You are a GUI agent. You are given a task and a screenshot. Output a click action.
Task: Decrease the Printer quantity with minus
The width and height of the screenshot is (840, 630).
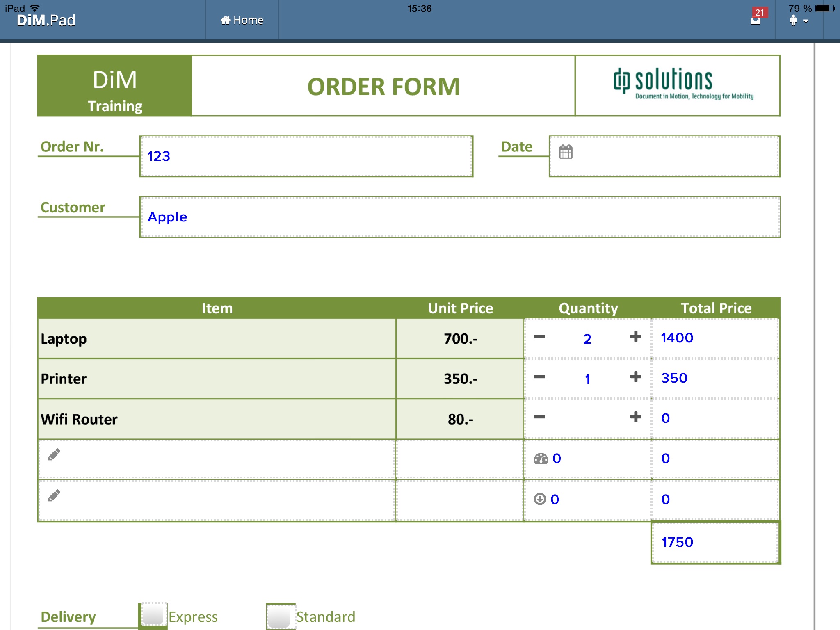click(x=539, y=377)
